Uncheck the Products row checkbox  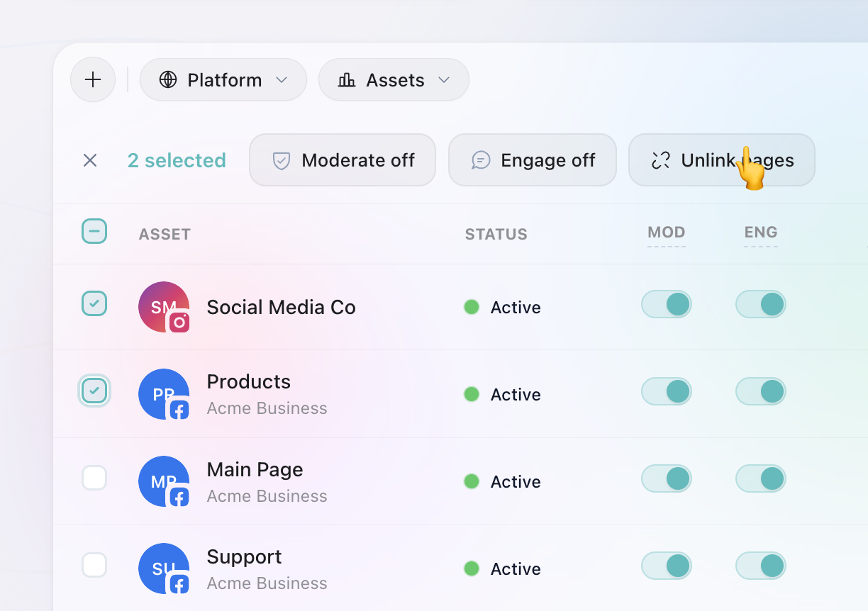94,391
